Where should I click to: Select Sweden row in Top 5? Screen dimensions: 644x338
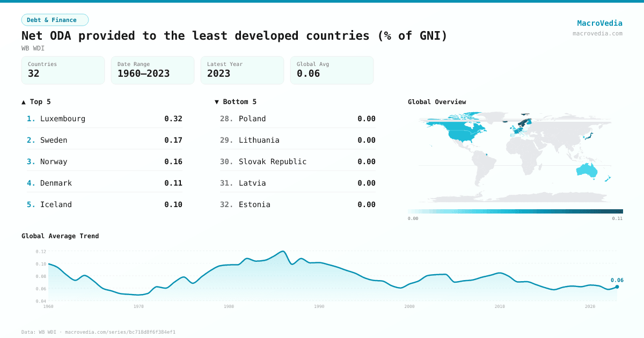tap(105, 140)
